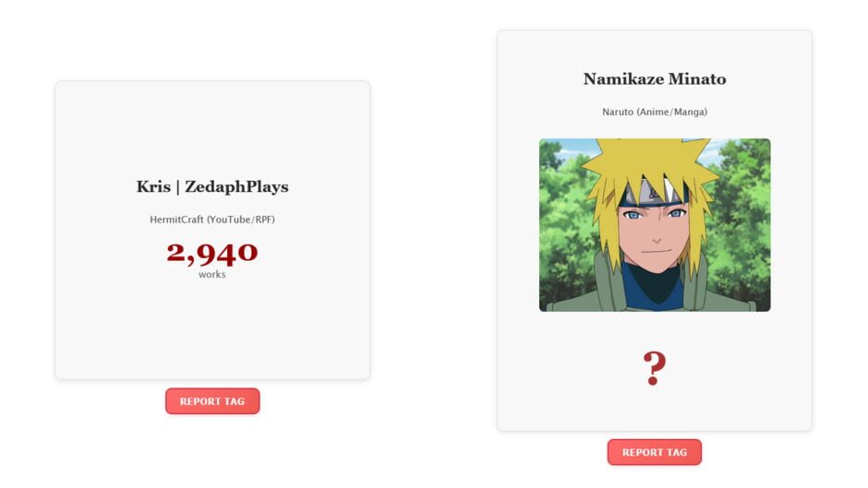The width and height of the screenshot is (868, 488).
Task: Click Minato's green flak jacket collar in the image
Action: [x=602, y=281]
